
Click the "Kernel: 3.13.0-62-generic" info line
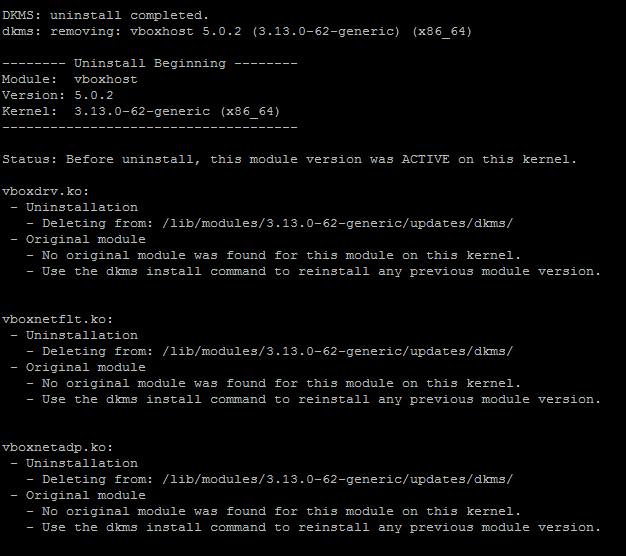141,111
